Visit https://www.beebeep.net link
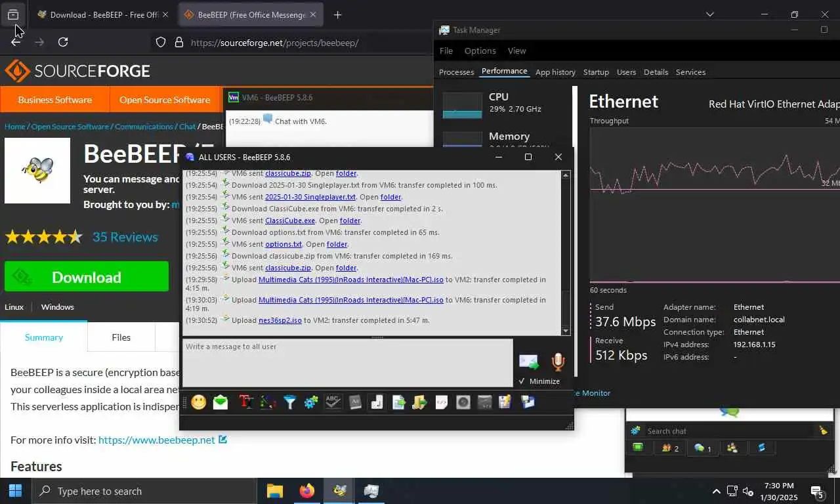 (x=157, y=440)
